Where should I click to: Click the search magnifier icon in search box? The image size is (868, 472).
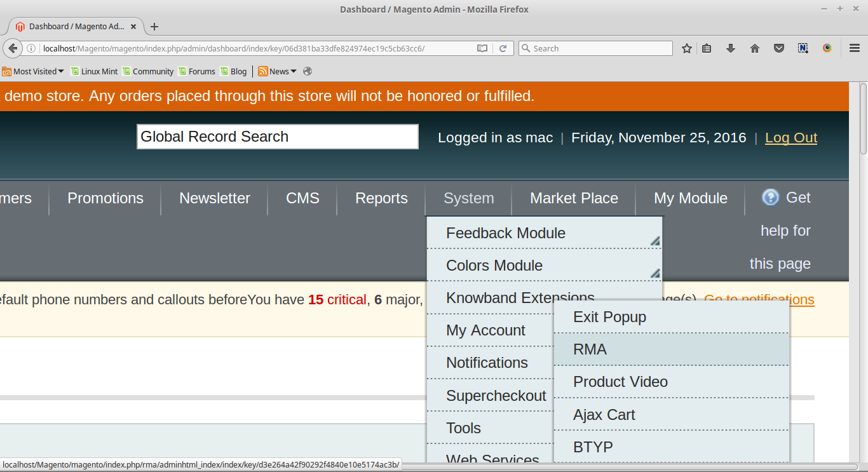click(526, 48)
